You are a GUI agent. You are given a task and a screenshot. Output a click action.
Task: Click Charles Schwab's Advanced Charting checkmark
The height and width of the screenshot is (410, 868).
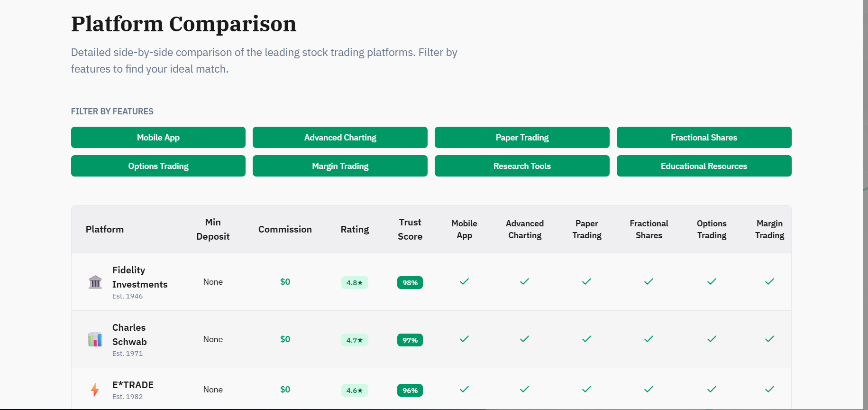coord(524,339)
